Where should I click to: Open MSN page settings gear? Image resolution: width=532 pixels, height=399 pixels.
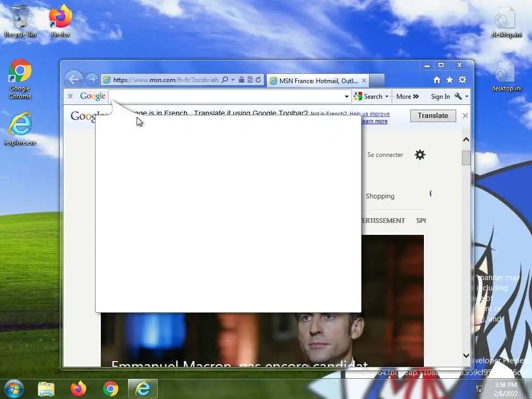[x=420, y=155]
